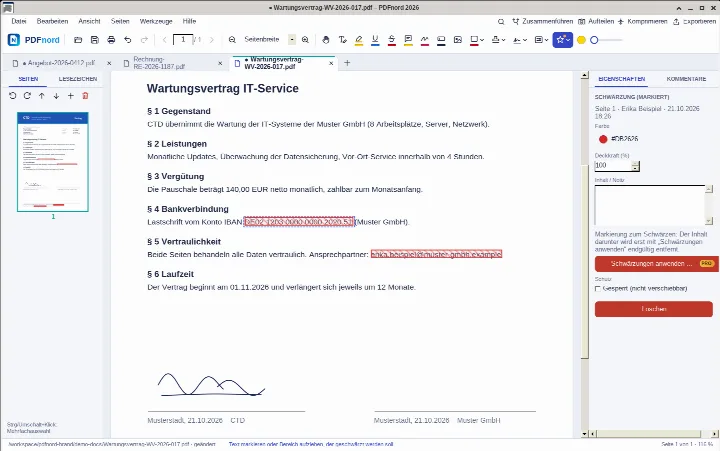The height and width of the screenshot is (451, 720).
Task: Select the freehand drawing tool
Action: pyautogui.click(x=425, y=40)
